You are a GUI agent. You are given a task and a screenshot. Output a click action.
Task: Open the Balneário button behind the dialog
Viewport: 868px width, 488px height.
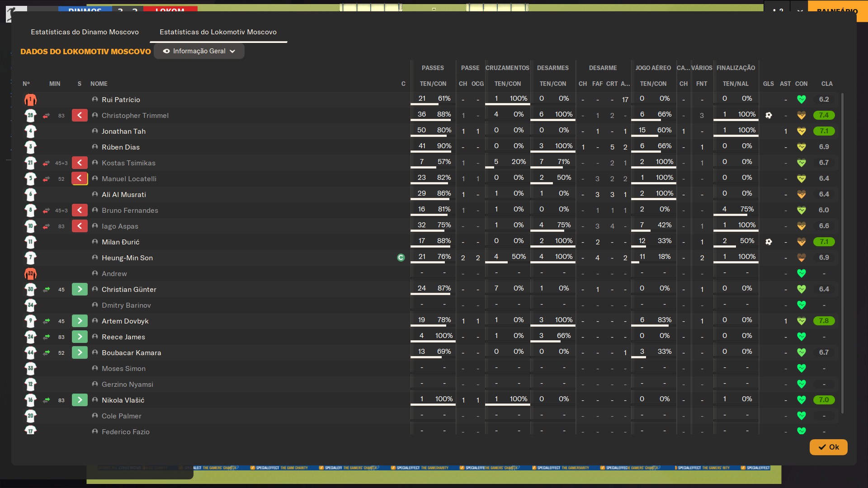[838, 11]
